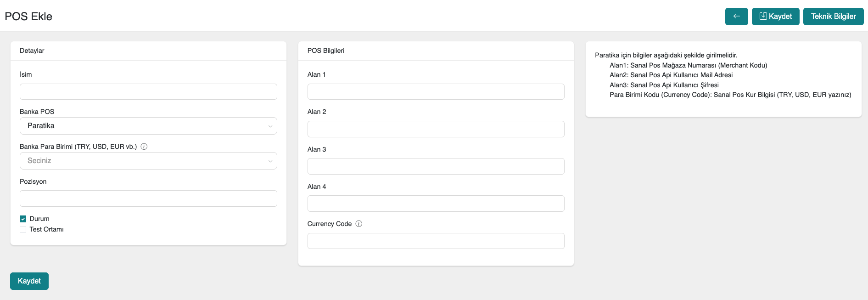
Task: Select the Alan 2 text box
Action: (x=436, y=129)
